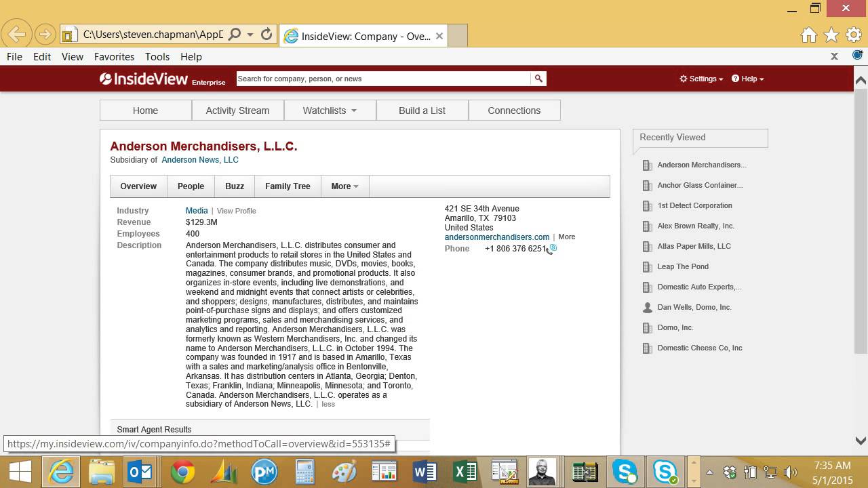Close the InsideView browser tab
The image size is (868, 488).
tap(439, 36)
